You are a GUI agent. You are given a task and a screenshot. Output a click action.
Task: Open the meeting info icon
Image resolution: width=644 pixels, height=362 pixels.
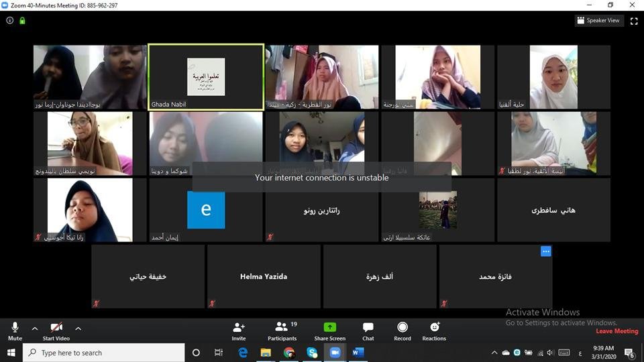click(9, 21)
